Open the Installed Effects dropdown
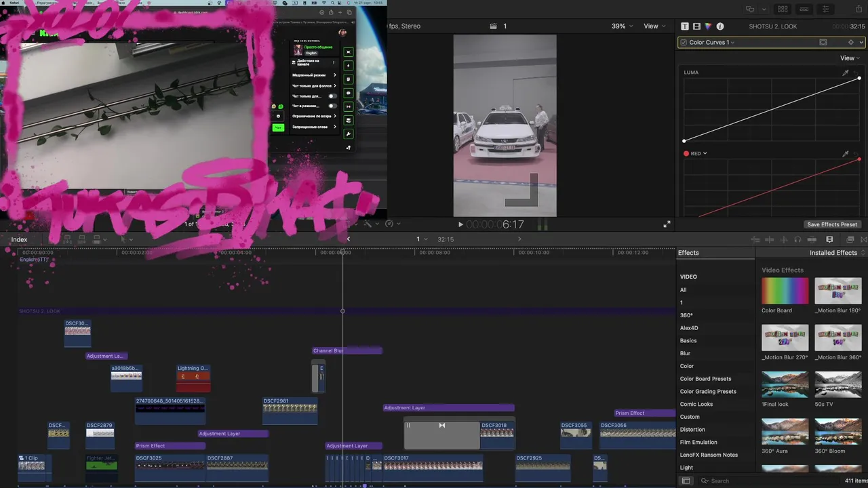Image resolution: width=868 pixels, height=488 pixels. coord(837,253)
